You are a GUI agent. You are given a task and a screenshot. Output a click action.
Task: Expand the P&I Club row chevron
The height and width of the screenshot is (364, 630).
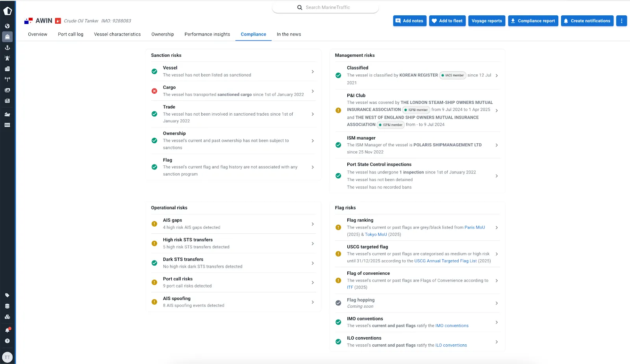497,111
